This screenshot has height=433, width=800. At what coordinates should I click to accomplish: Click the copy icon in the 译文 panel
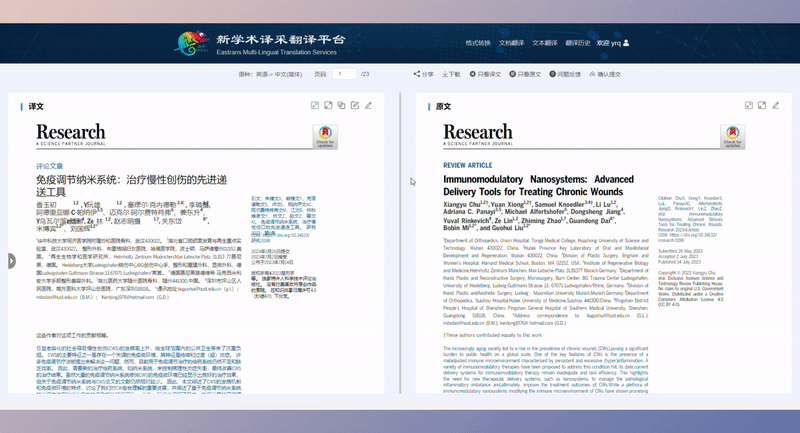click(x=341, y=105)
